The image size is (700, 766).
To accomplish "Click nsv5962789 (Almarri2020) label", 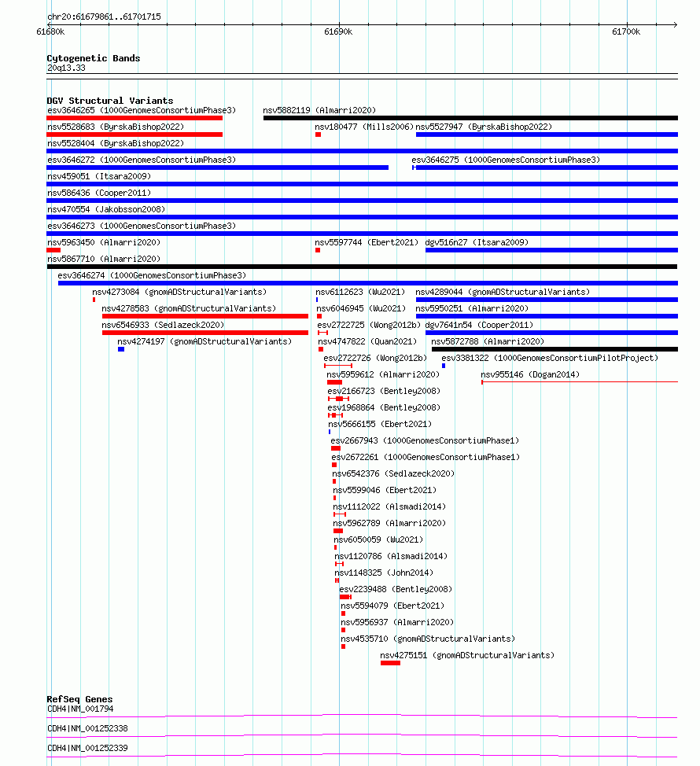I will [x=389, y=524].
